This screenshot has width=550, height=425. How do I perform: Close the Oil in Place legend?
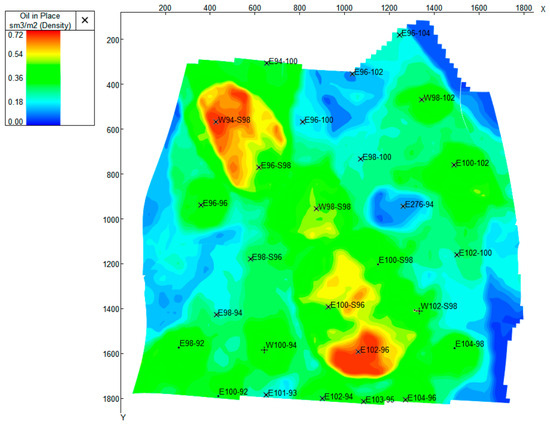[x=85, y=20]
